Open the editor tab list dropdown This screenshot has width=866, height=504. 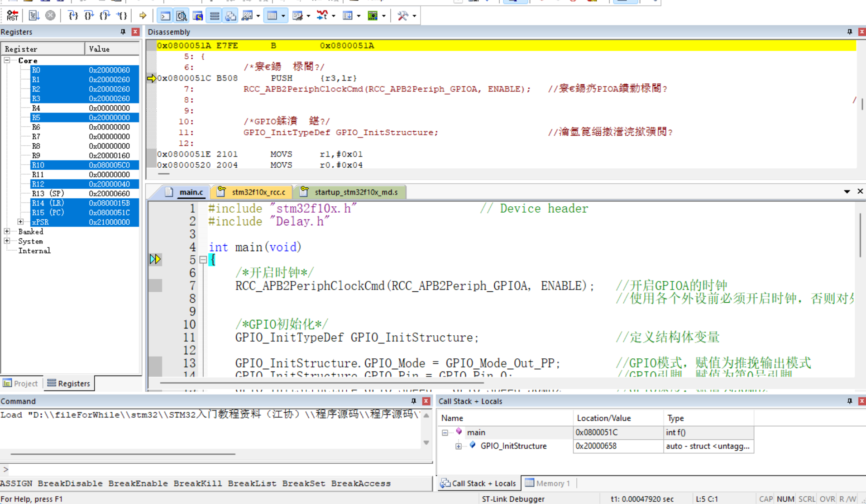tap(847, 192)
